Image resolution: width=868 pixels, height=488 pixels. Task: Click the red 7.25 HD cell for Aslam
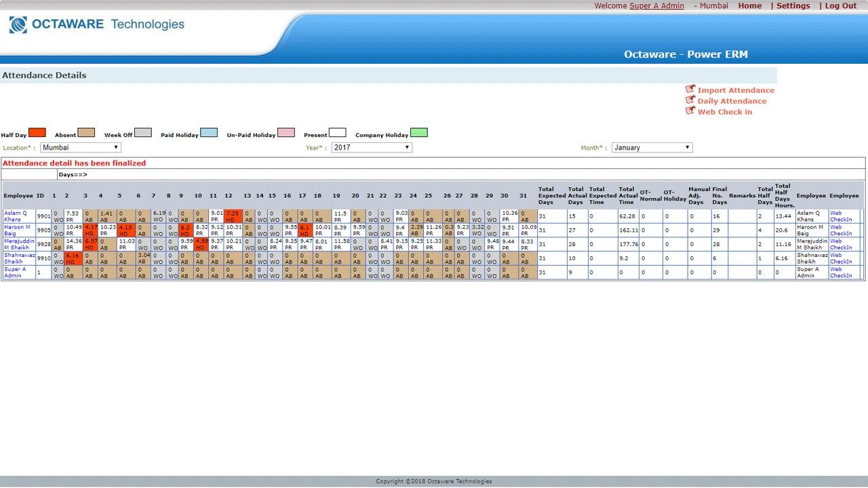coord(233,216)
